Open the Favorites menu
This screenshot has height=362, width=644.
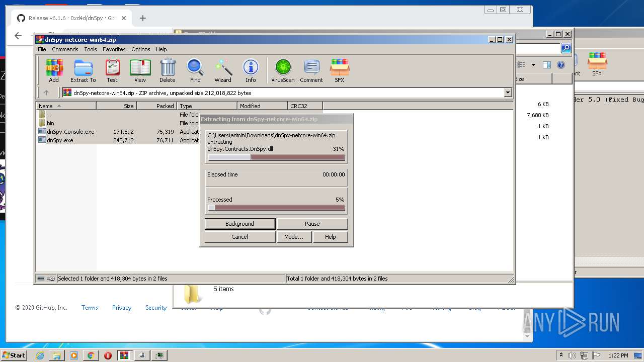[x=114, y=49]
